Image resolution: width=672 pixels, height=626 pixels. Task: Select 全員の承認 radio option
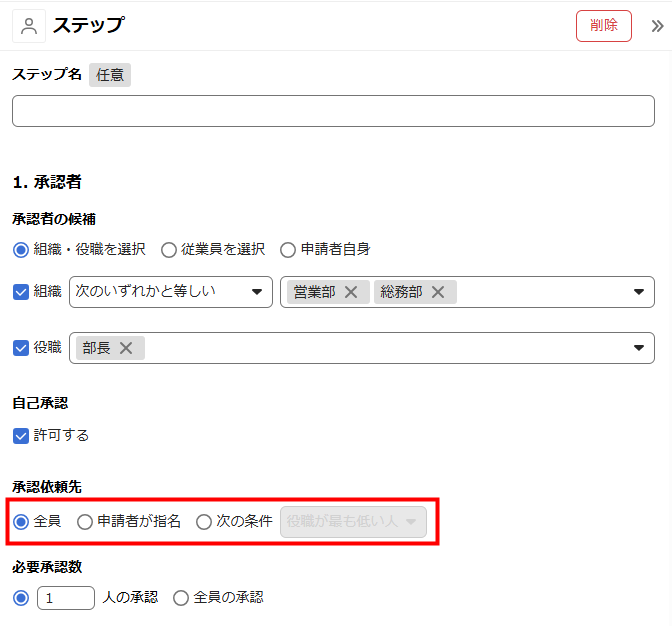click(x=181, y=597)
